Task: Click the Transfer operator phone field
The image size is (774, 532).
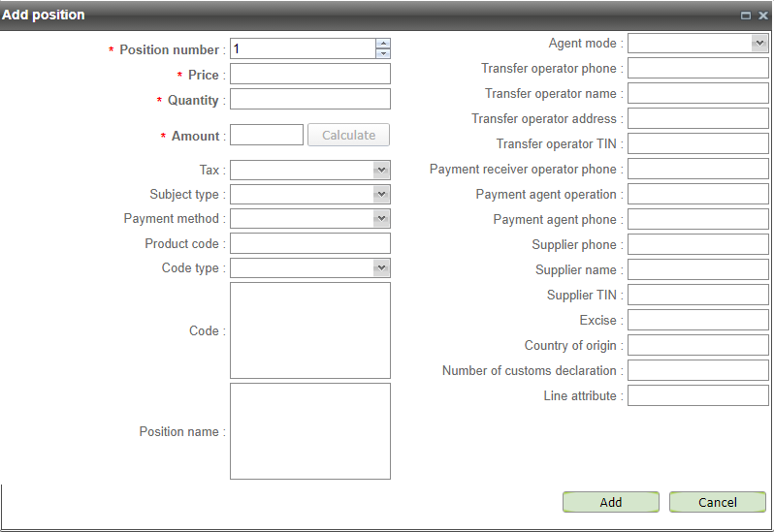Action: coord(697,69)
